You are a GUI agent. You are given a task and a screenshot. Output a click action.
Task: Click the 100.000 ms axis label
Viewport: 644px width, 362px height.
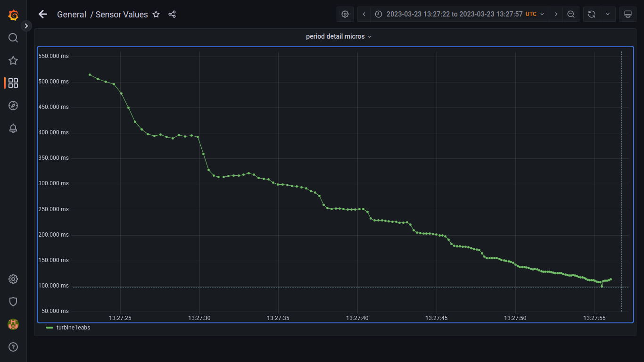point(53,286)
